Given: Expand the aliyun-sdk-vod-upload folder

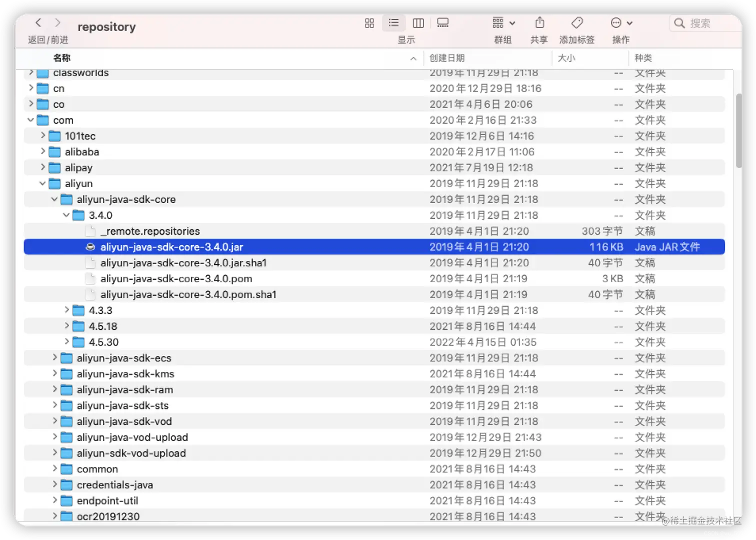Looking at the screenshot, I should [x=54, y=453].
